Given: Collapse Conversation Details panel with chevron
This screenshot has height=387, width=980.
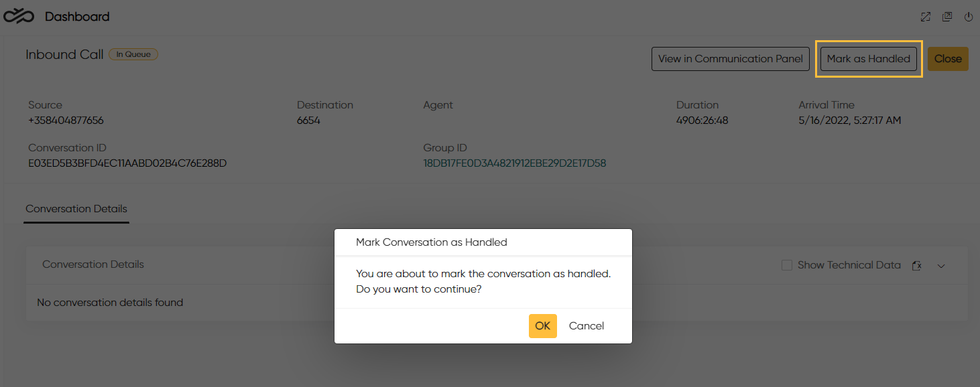Looking at the screenshot, I should pyautogui.click(x=941, y=266).
